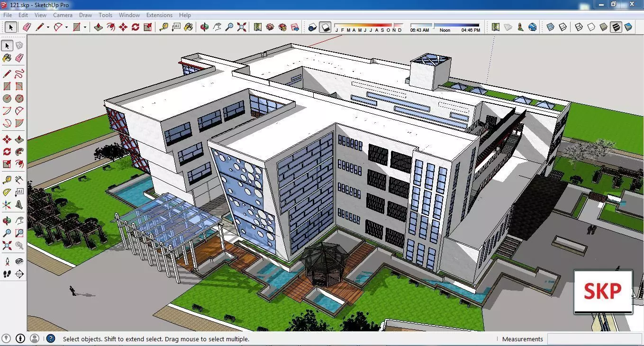644x346 pixels.
Task: Select the Axes tool
Action: [7, 205]
